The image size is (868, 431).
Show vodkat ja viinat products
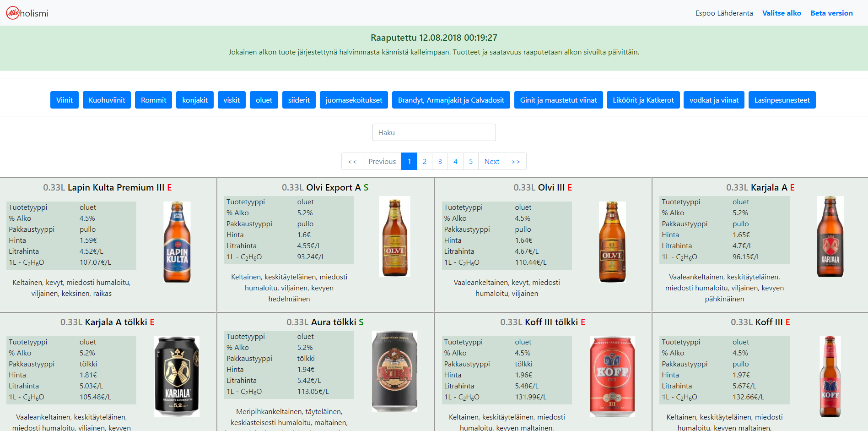tap(714, 100)
